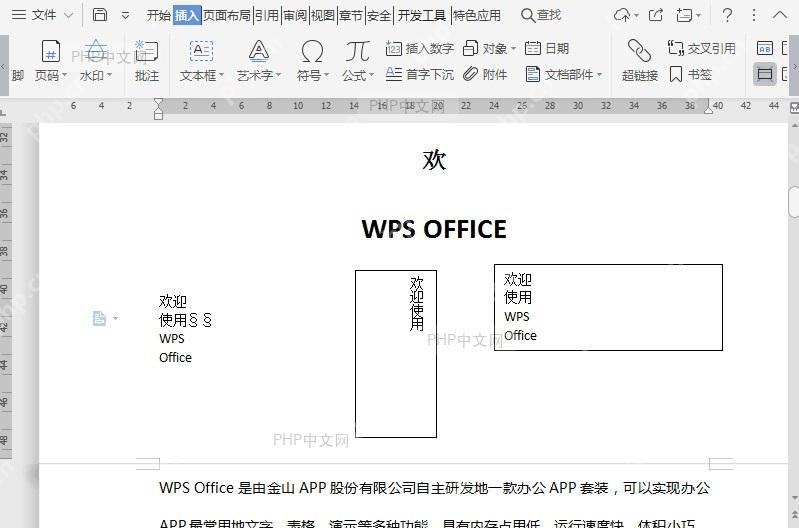Click 交叉引用 cross reference
The image size is (799, 528).
[702, 48]
